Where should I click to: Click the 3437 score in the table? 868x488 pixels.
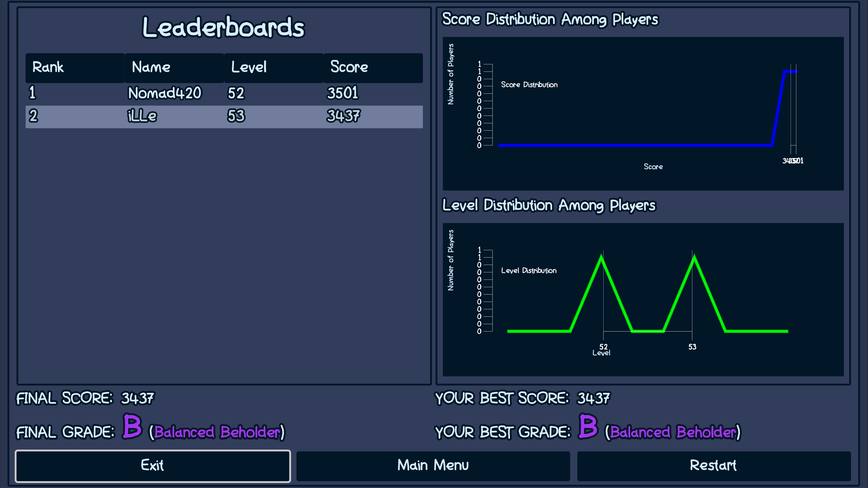pos(343,116)
